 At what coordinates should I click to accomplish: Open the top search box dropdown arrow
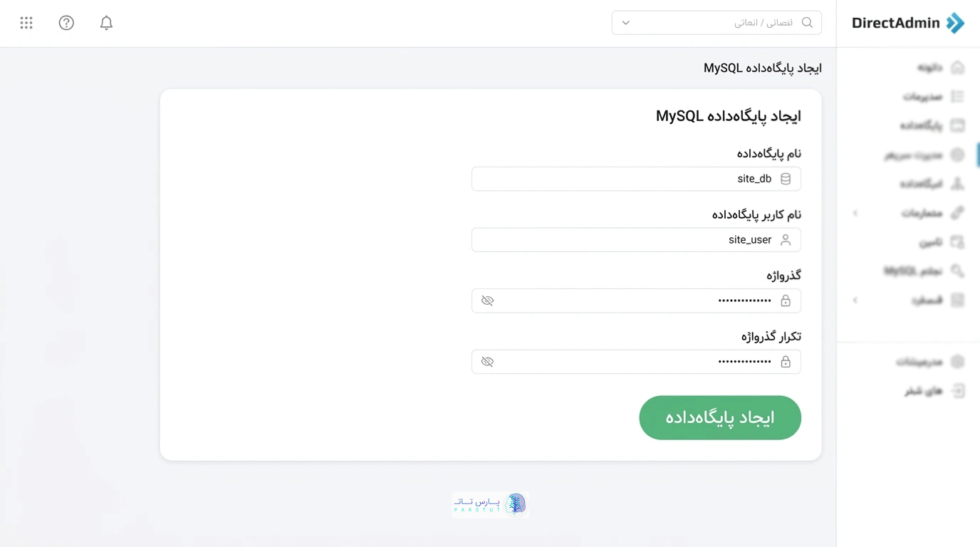point(625,23)
